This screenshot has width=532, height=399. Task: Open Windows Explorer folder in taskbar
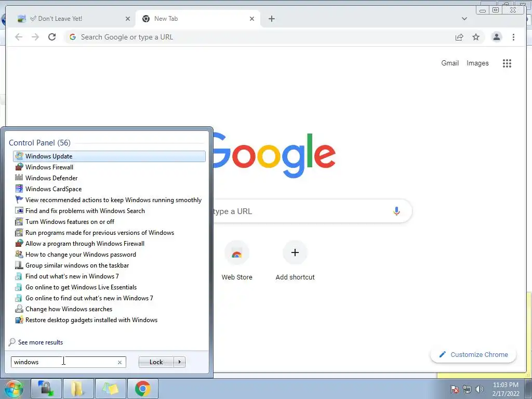78,389
